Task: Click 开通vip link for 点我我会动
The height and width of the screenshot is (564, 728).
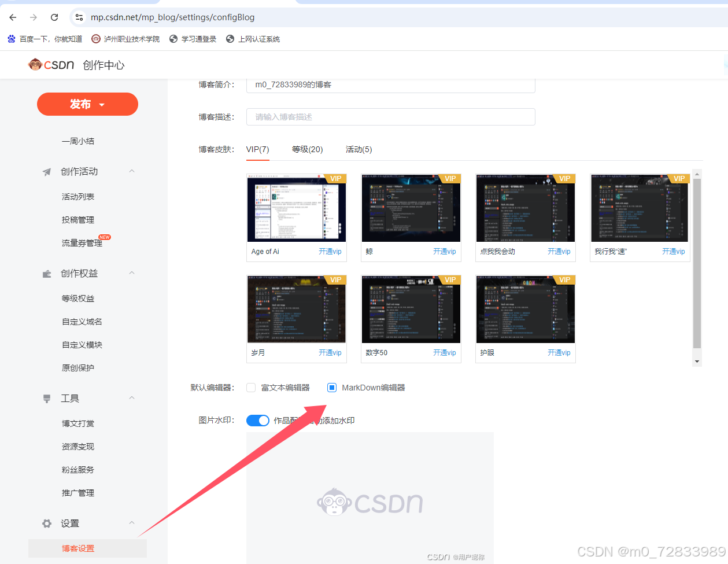Action: coord(559,252)
